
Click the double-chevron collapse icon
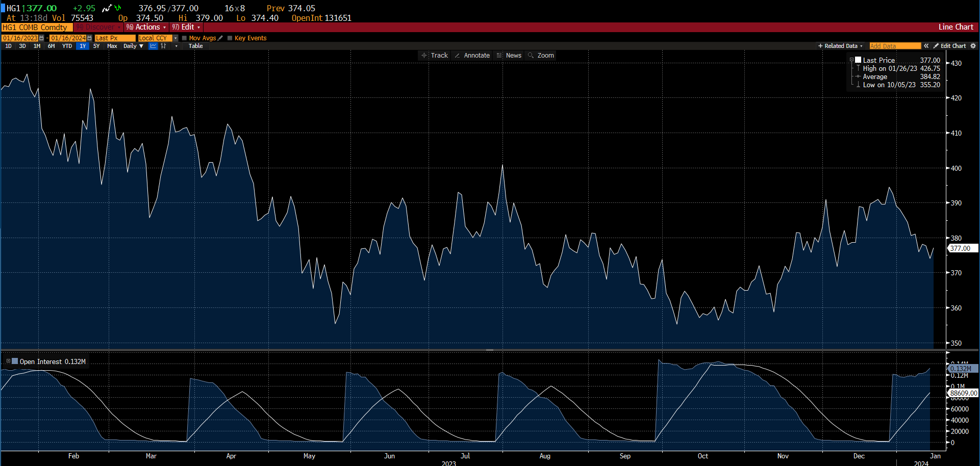tap(926, 46)
